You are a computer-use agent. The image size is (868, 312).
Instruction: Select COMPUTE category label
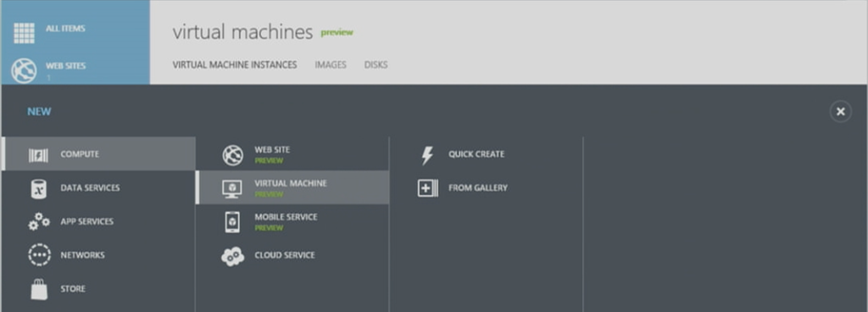click(x=80, y=154)
